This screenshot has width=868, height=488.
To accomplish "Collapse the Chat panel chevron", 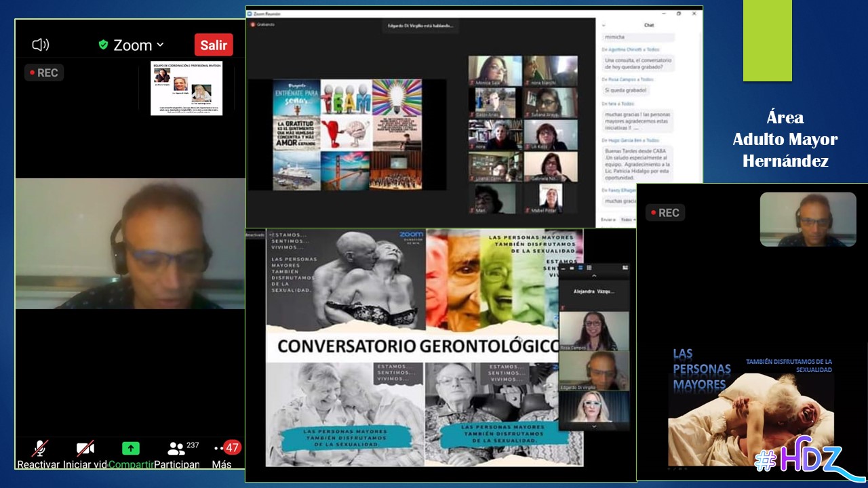I will coord(604,25).
